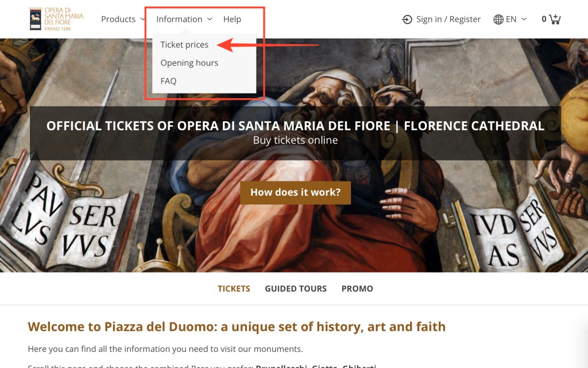Image resolution: width=588 pixels, height=368 pixels.
Task: Collapse the Information menu chevron
Action: pos(210,19)
